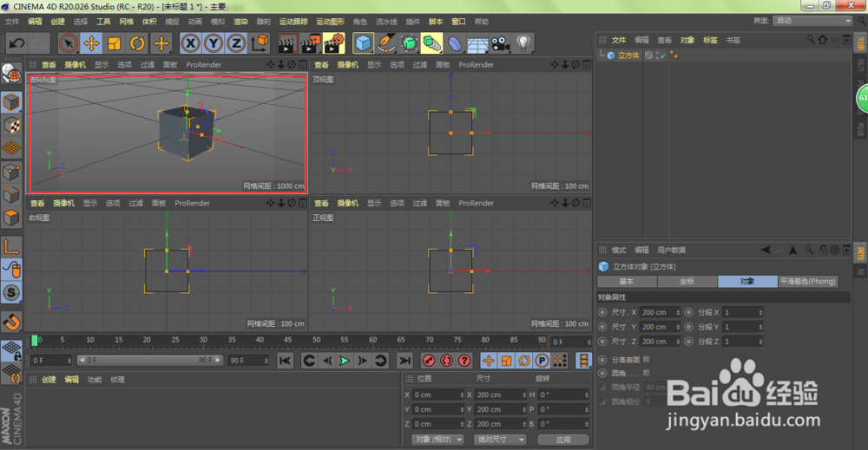Open the green generators subdivision icon
Image resolution: width=868 pixels, height=450 pixels.
409,43
